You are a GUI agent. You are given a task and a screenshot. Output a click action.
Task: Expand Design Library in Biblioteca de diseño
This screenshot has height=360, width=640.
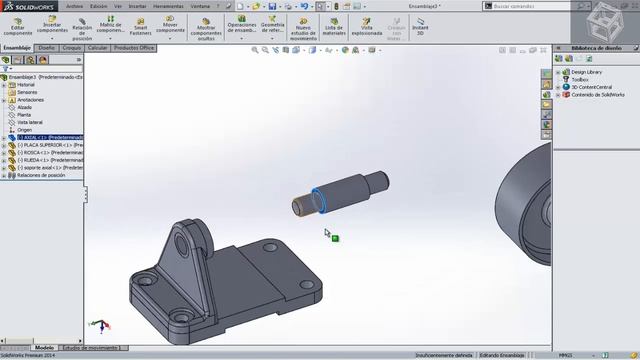click(558, 72)
